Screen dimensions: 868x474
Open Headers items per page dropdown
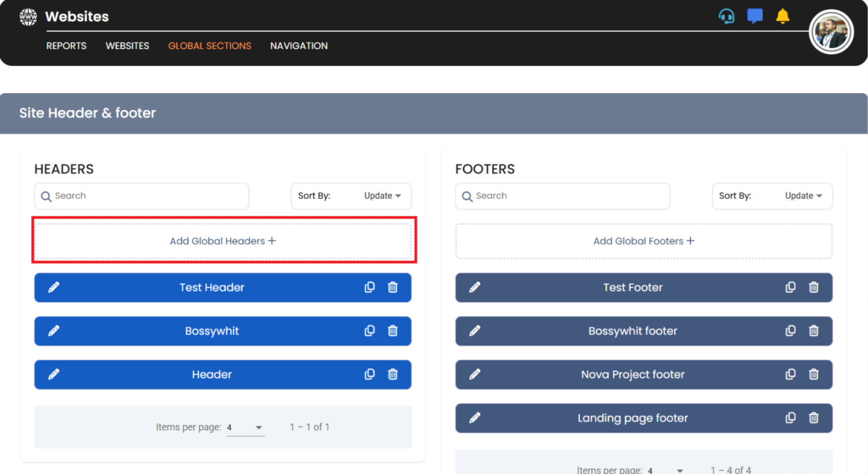[x=245, y=428]
